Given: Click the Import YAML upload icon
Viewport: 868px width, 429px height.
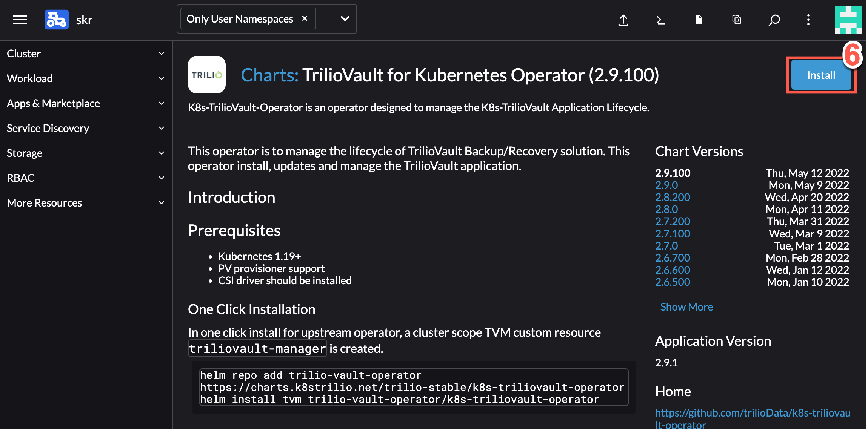Looking at the screenshot, I should click(x=623, y=20).
